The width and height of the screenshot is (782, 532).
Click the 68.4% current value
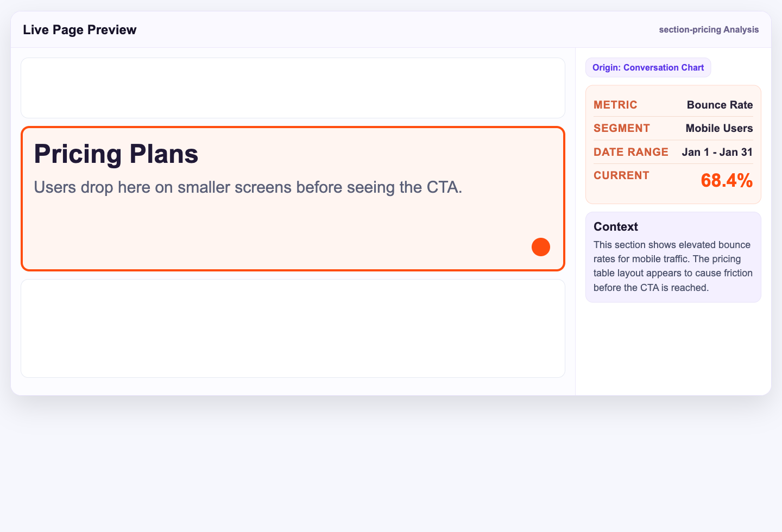click(727, 180)
